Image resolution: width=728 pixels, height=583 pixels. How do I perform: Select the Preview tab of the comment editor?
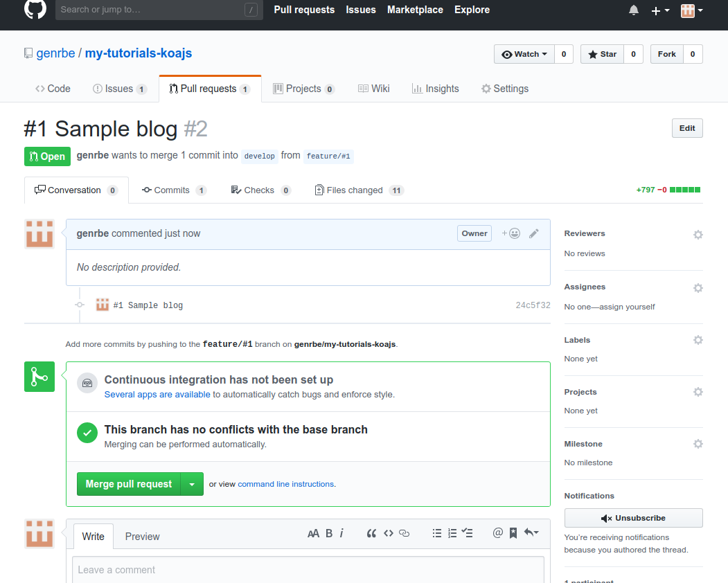click(x=143, y=537)
